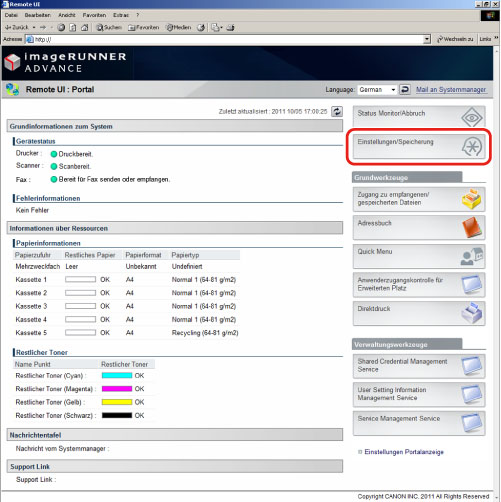Click the Magenta toner level bar
The width and height of the screenshot is (501, 502).
(117, 389)
